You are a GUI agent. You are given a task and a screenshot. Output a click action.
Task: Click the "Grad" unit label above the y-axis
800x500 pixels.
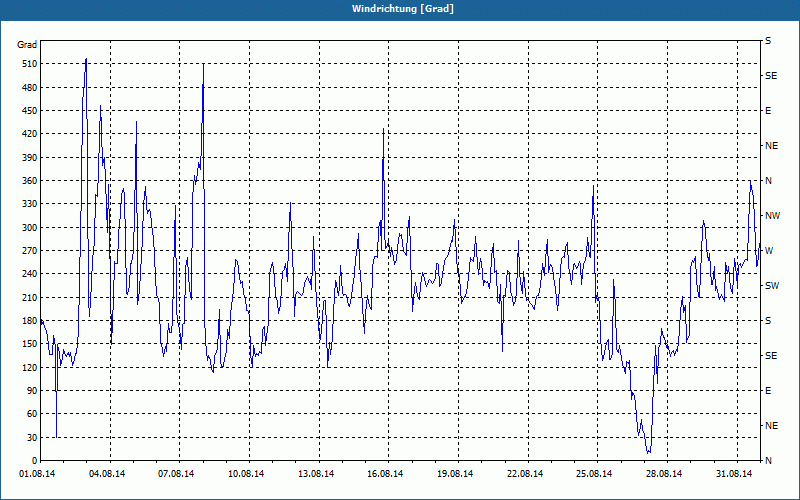[27, 45]
